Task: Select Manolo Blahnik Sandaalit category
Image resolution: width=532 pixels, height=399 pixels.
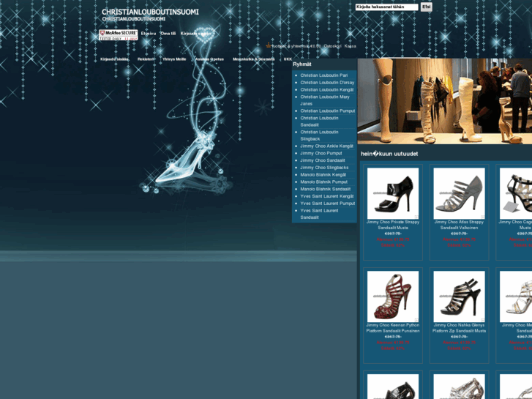Action: click(326, 189)
